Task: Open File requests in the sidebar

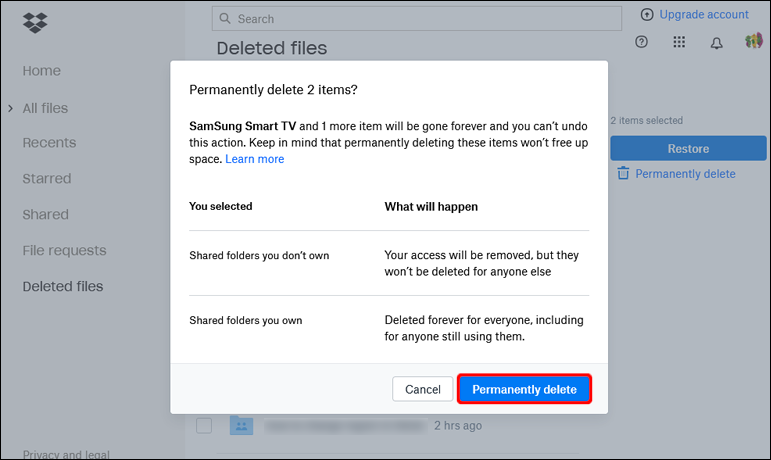Action: pos(65,251)
